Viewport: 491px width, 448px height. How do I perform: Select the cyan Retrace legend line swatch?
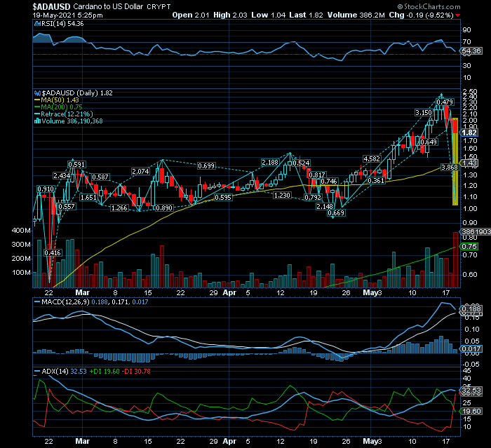coord(37,114)
